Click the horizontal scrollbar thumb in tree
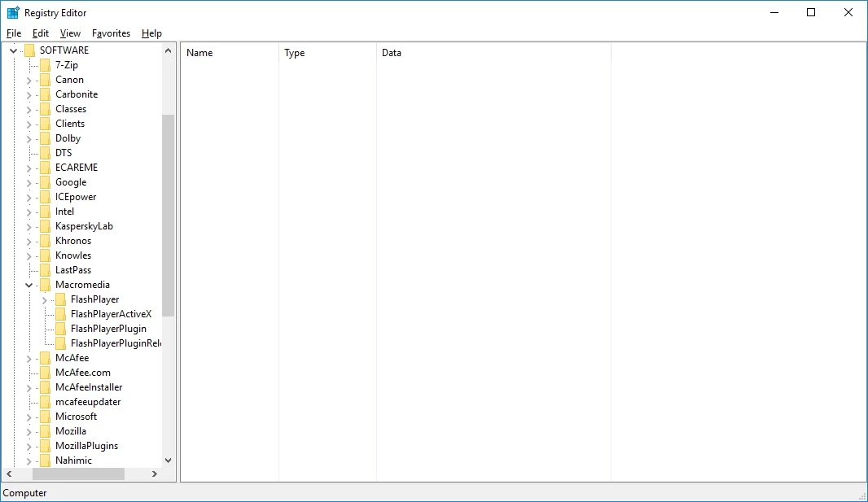Viewport: 868px width, 502px height. 79,474
